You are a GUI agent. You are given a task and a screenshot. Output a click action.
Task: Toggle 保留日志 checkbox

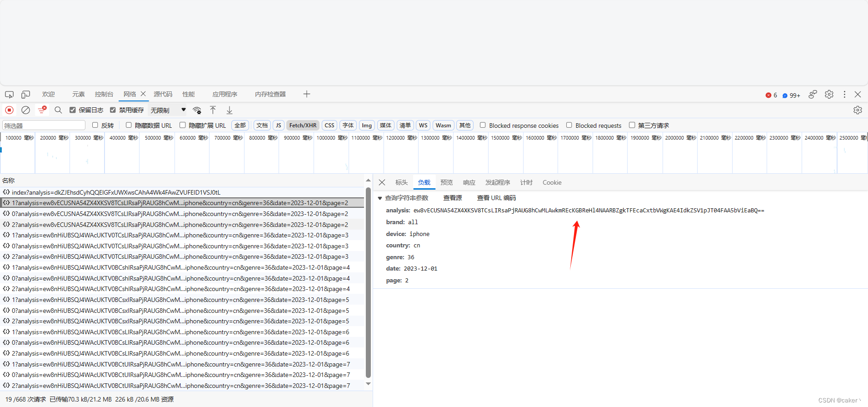click(72, 110)
